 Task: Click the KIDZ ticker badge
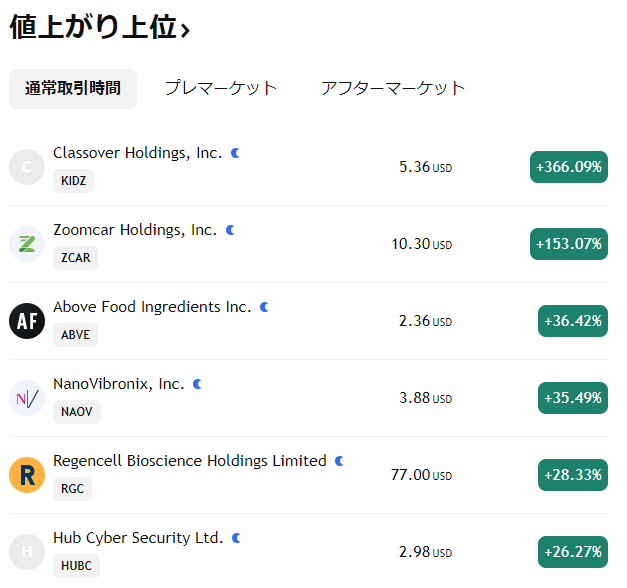pos(73,181)
